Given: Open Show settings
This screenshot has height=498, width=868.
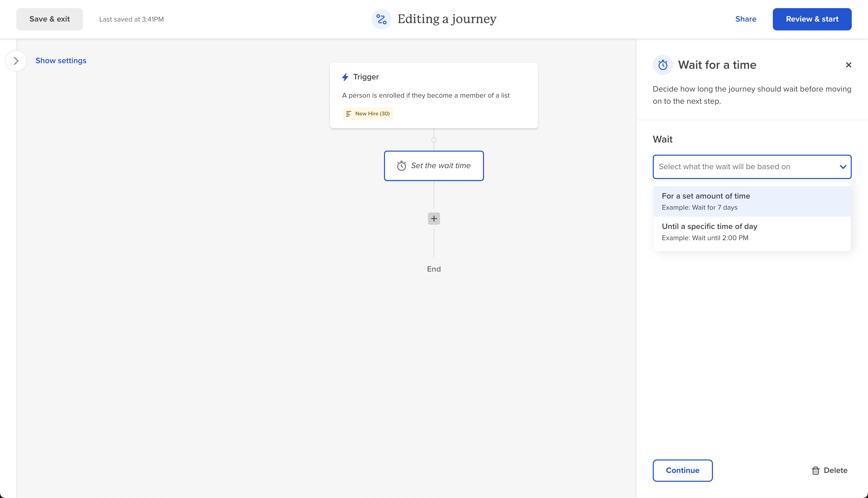Looking at the screenshot, I should [x=61, y=61].
